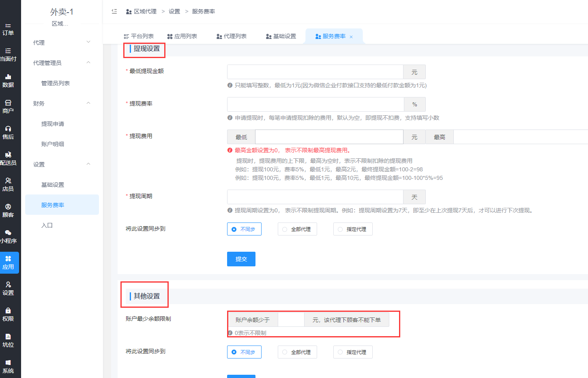Image resolution: width=588 pixels, height=378 pixels.
Task: Switch to the 平台列表 tab
Action: click(139, 36)
